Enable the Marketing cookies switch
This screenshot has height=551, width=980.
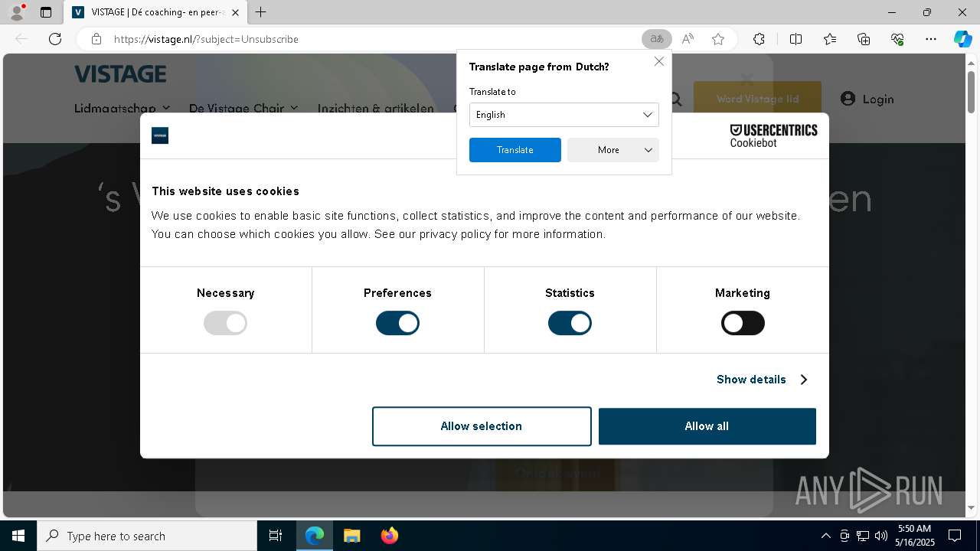tap(743, 323)
